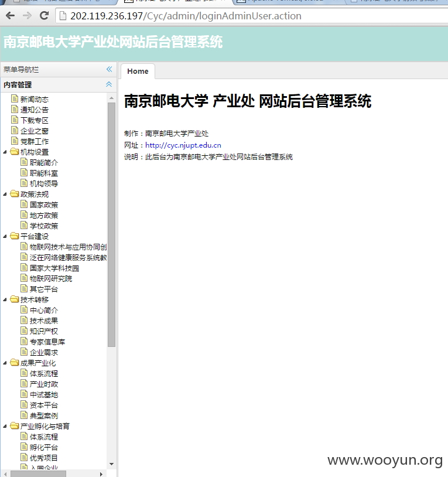Open 体系流程 under 成果产业化
Screen dimensions: 448x477
(44, 373)
